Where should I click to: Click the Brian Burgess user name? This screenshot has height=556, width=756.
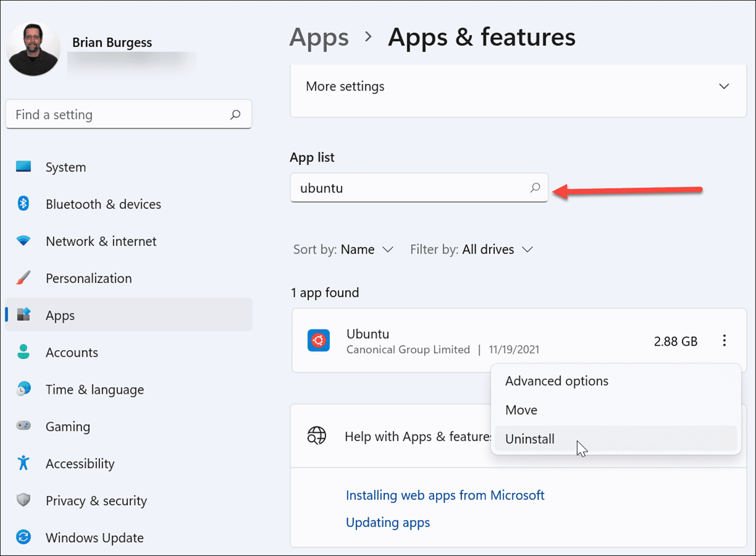click(x=112, y=42)
